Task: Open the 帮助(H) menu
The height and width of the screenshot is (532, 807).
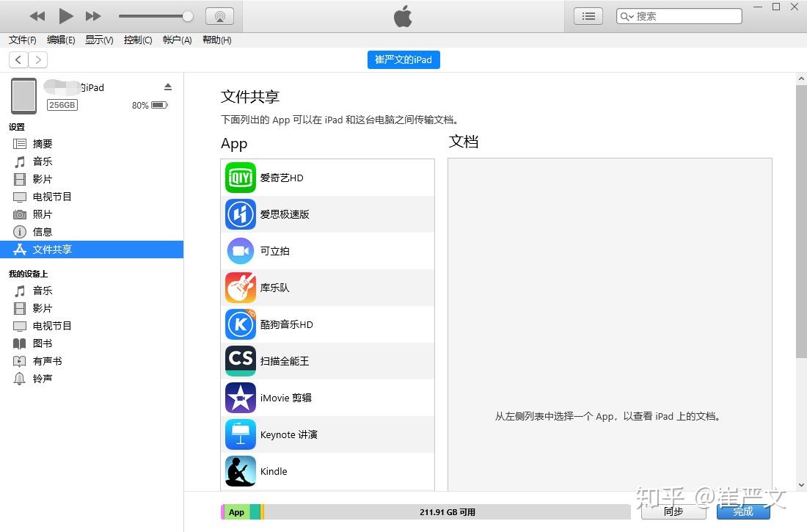Action: tap(216, 40)
